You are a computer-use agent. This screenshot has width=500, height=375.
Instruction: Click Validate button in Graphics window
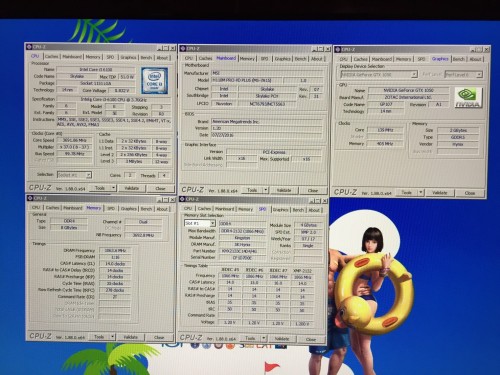coord(440,193)
